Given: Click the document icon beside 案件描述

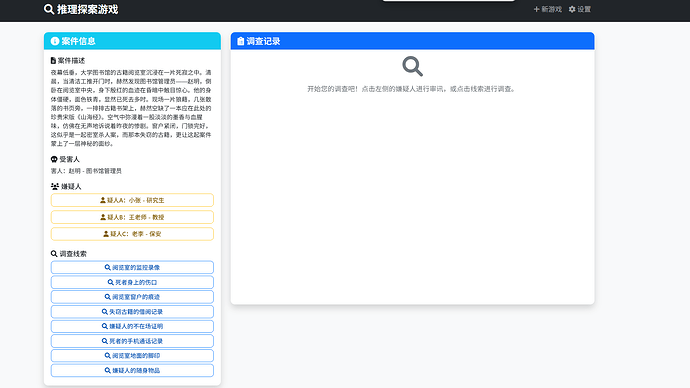Looking at the screenshot, I should [x=53, y=61].
